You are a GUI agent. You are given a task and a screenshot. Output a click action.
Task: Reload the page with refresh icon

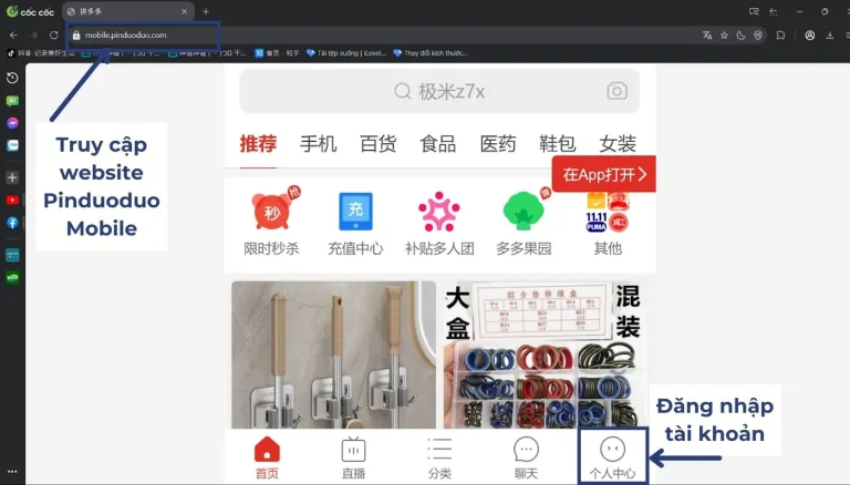click(x=54, y=35)
